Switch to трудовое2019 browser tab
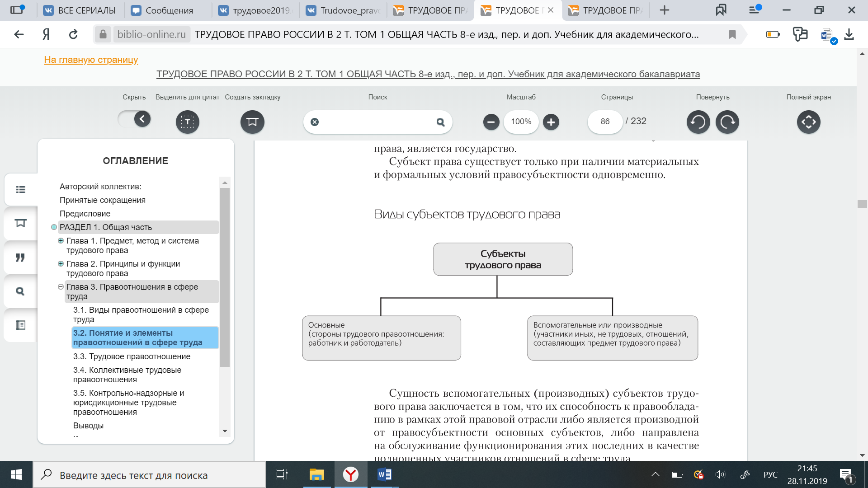Screen dimensions: 868x488 pyautogui.click(x=256, y=10)
